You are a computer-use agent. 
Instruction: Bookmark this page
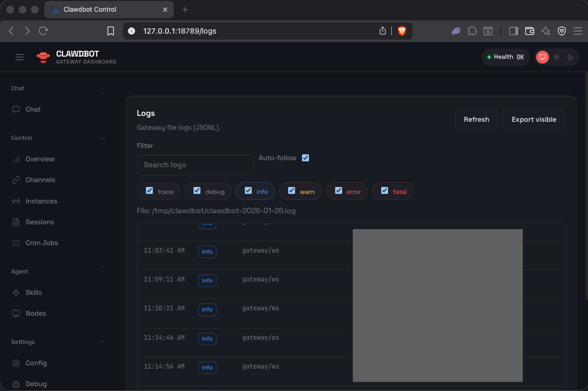111,31
